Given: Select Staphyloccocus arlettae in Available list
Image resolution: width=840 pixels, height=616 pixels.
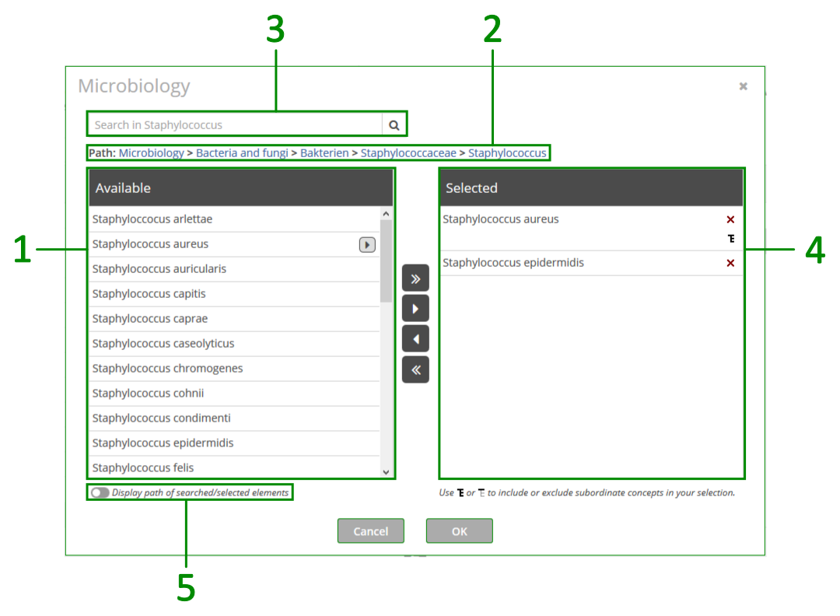Looking at the screenshot, I should pyautogui.click(x=235, y=219).
